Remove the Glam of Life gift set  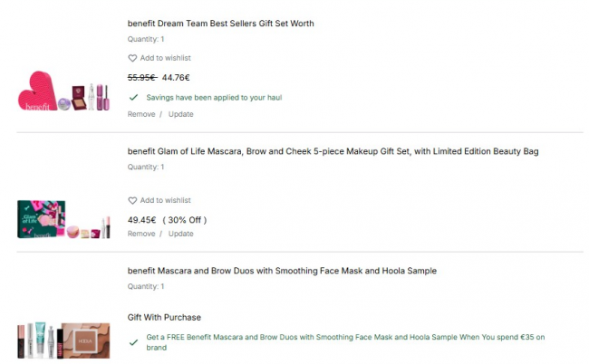pos(141,234)
